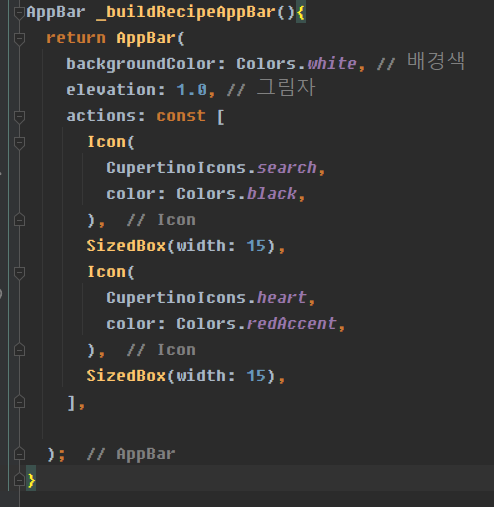Click fold-end marker after second // Icon
Screen dimensions: 494x507
[19, 350]
